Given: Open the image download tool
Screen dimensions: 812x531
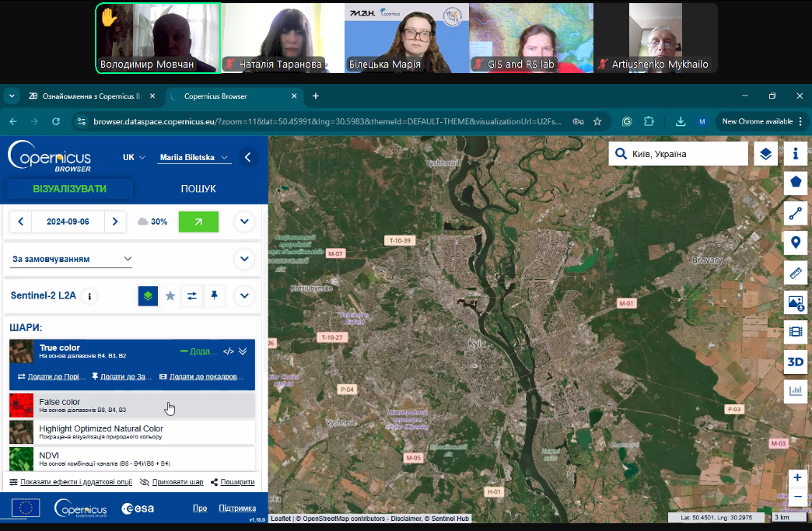Looking at the screenshot, I should 795,302.
